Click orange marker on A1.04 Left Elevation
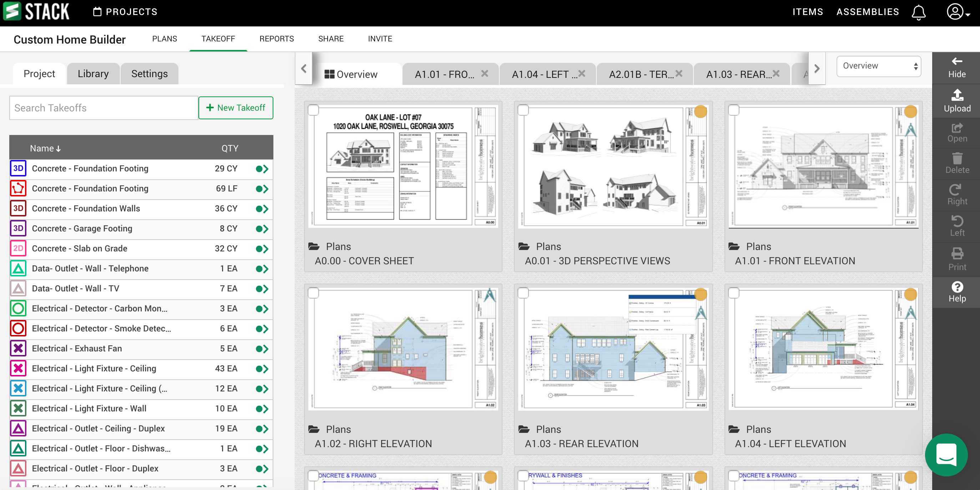This screenshot has width=980, height=490. pos(910,294)
